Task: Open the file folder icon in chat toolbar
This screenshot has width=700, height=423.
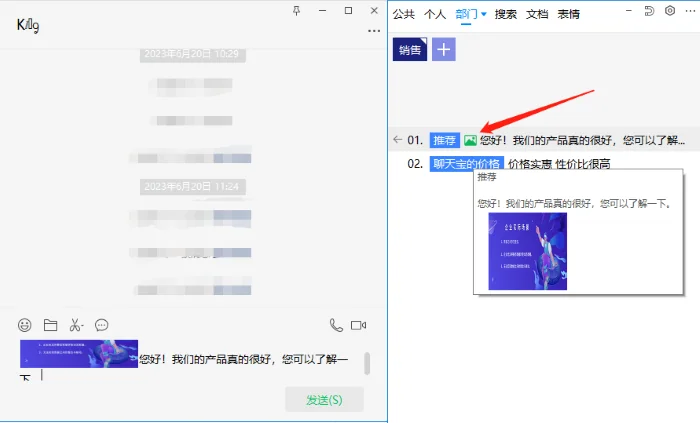Action: click(50, 325)
